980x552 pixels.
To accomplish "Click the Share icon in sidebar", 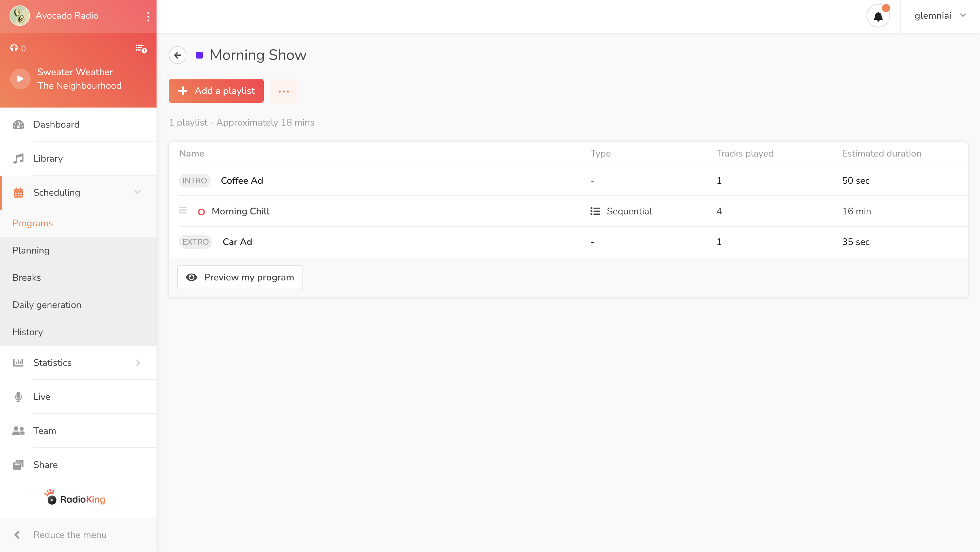I will (18, 465).
